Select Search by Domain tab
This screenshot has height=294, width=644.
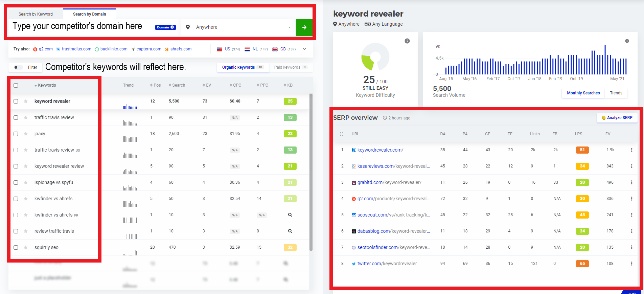click(x=90, y=14)
